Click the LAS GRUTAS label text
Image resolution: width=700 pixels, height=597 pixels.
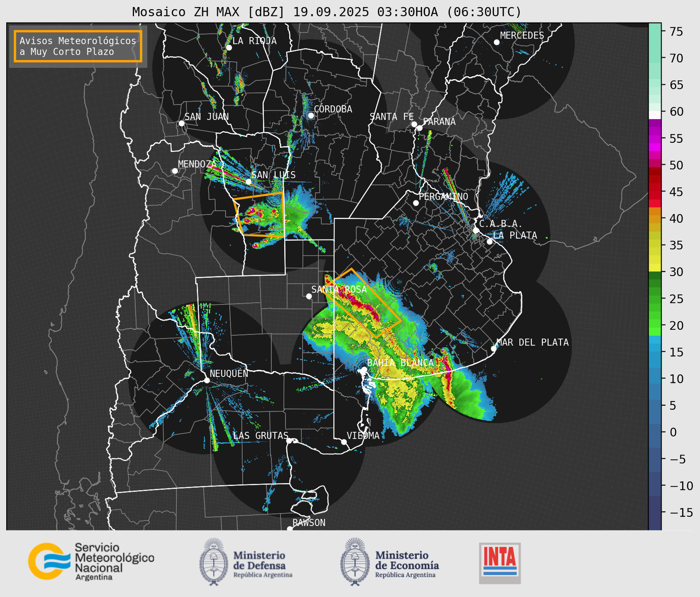point(261,436)
